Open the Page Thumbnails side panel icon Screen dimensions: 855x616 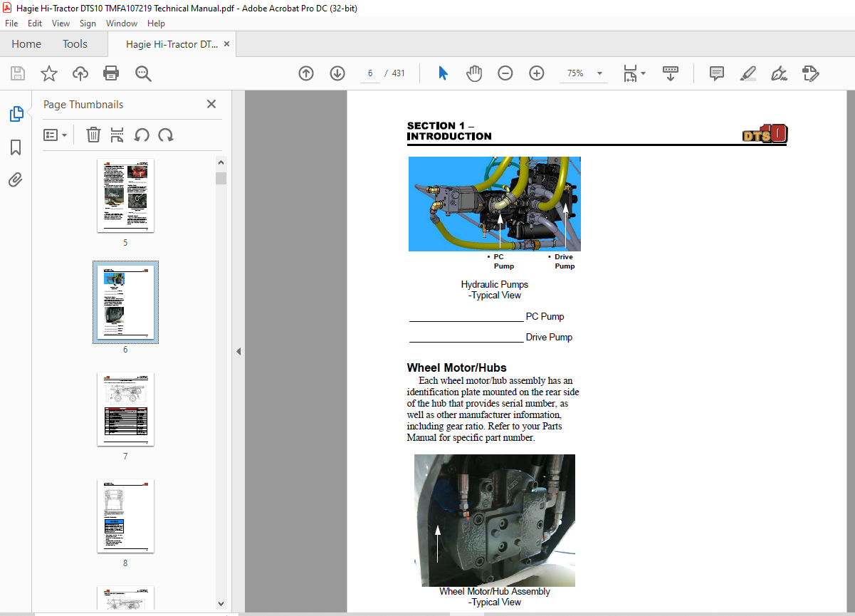tap(16, 114)
